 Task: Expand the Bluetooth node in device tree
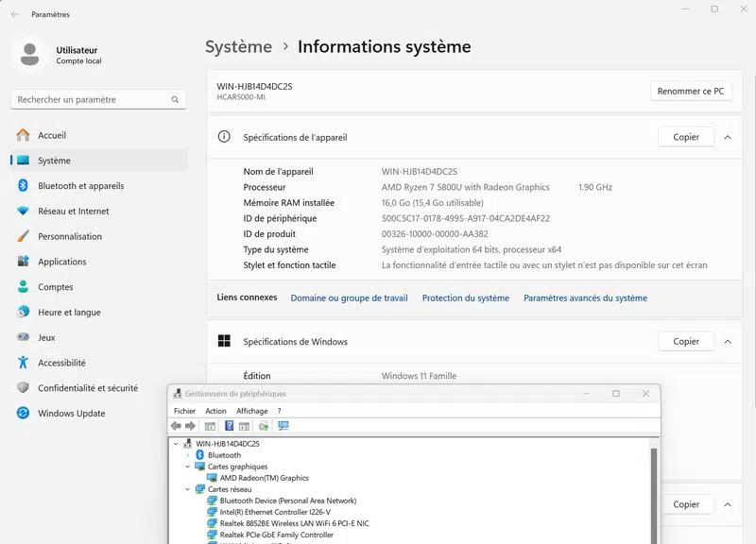click(188, 455)
